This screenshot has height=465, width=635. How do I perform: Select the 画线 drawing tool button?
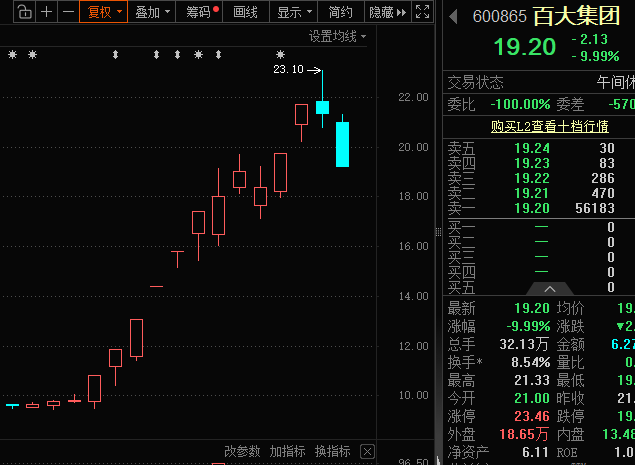coord(246,12)
